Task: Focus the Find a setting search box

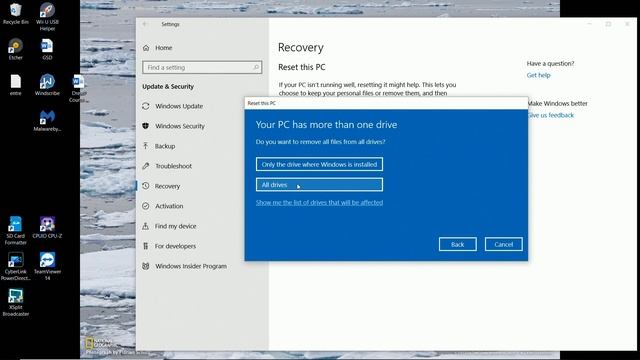Action: [x=202, y=67]
